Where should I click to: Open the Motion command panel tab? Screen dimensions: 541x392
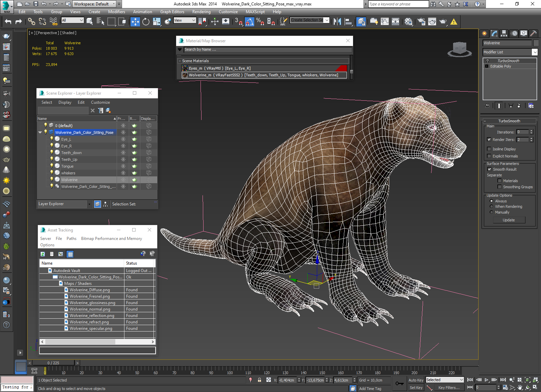(514, 33)
